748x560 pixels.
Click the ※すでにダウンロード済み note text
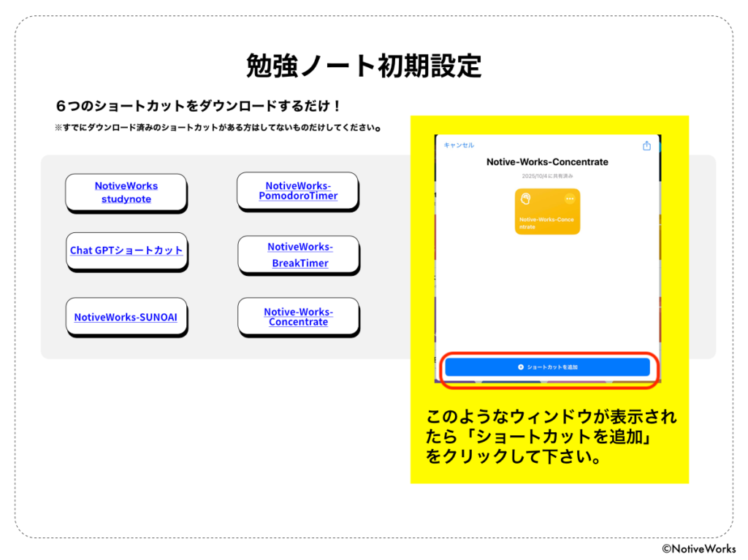tap(218, 127)
